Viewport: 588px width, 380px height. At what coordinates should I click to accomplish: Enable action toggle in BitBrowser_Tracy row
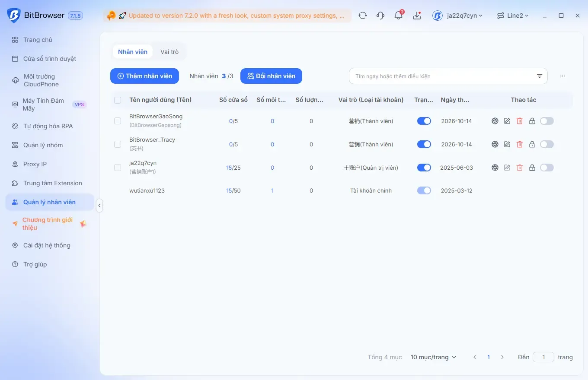coord(547,144)
